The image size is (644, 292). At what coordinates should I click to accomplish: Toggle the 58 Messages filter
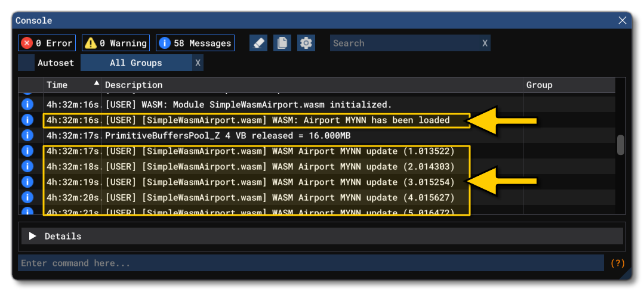(195, 43)
